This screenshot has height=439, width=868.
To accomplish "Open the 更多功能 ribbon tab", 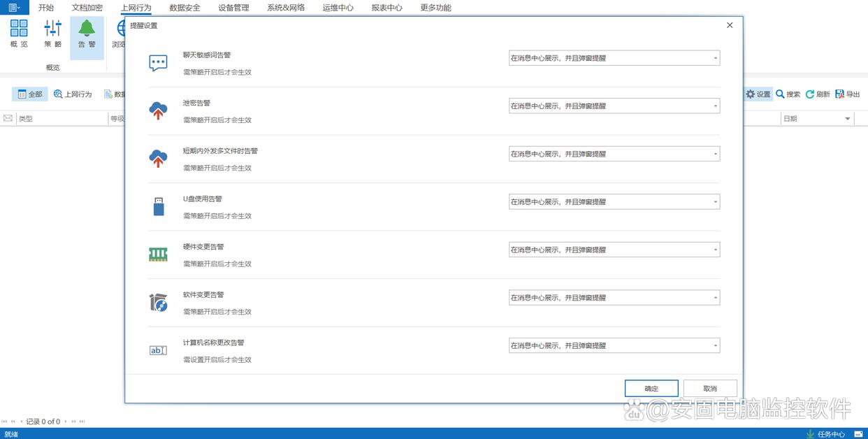I will pos(435,8).
